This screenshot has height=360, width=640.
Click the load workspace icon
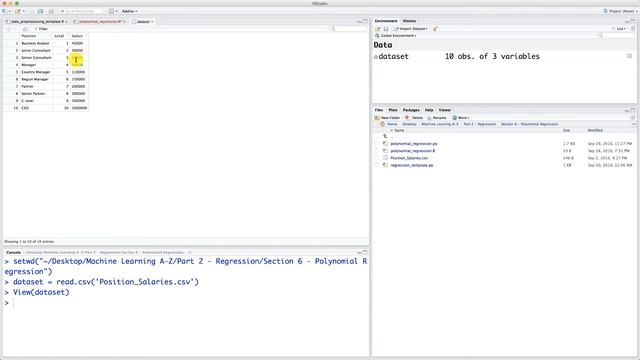click(378, 29)
